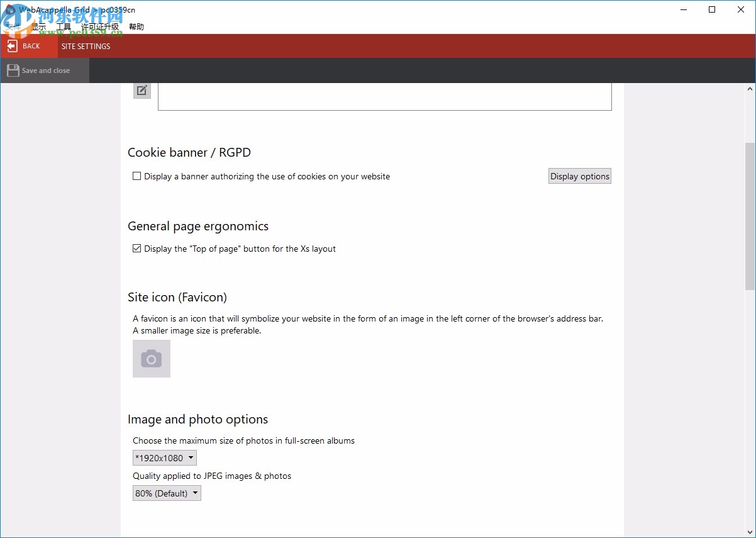Image resolution: width=756 pixels, height=538 pixels.
Task: Close the WebAcappella Grid window
Action: [x=741, y=9]
